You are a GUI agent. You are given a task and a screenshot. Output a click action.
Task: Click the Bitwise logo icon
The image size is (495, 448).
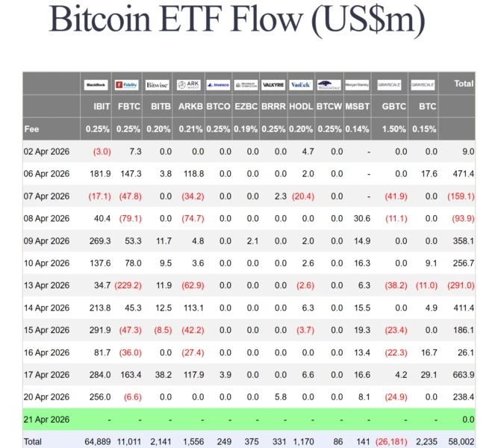pyautogui.click(x=158, y=85)
